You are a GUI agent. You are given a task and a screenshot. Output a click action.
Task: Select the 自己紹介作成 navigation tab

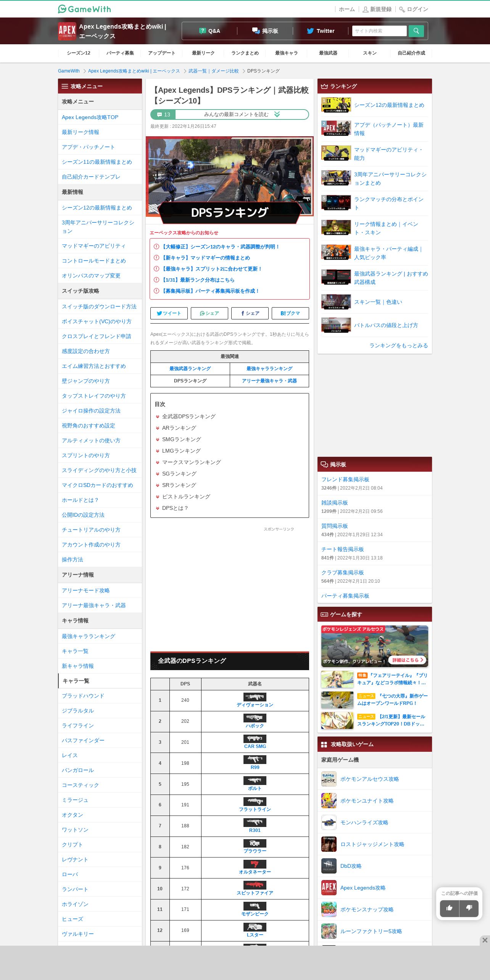pos(411,53)
